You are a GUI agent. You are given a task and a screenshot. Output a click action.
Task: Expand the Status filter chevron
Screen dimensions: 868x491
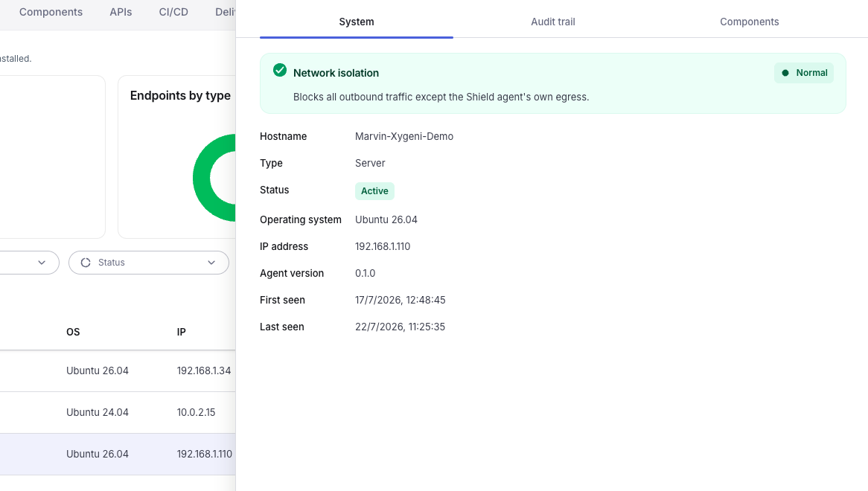coord(211,263)
